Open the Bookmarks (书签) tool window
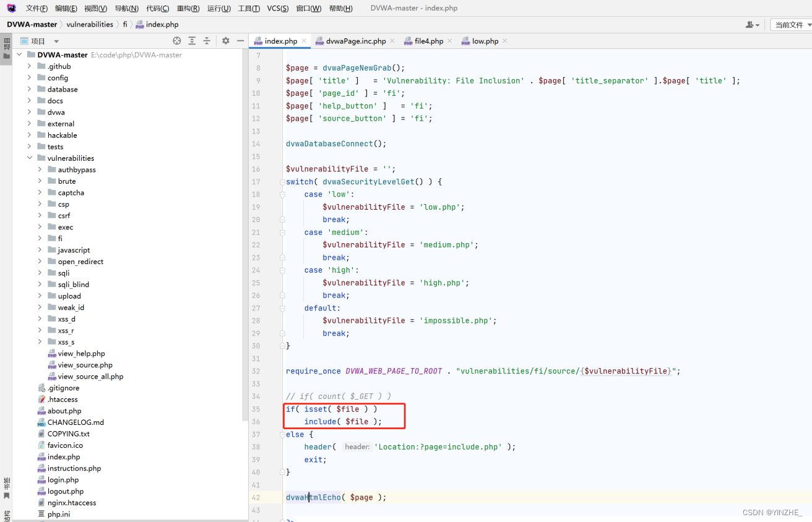Image resolution: width=812 pixels, height=522 pixels. tap(6, 488)
